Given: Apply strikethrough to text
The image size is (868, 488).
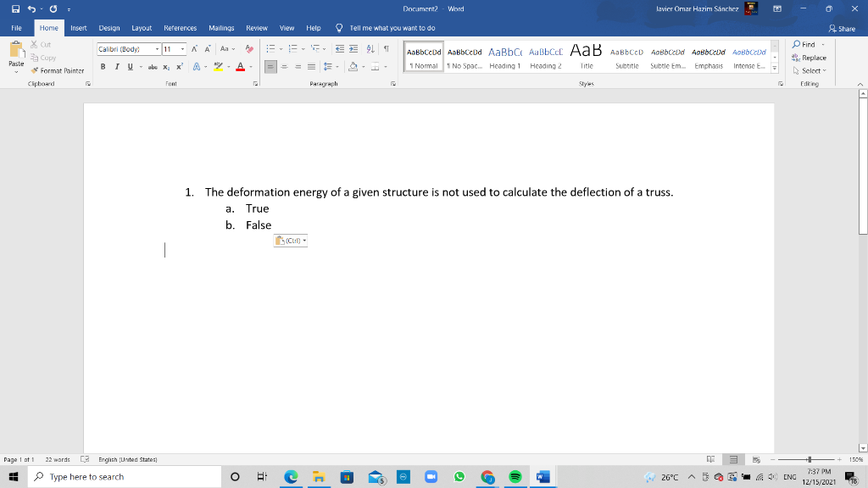Looking at the screenshot, I should [153, 66].
